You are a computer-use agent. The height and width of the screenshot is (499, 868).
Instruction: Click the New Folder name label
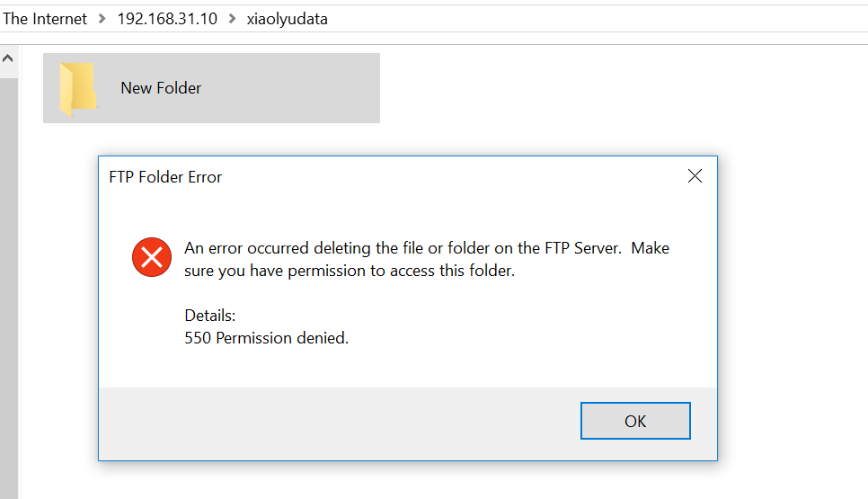coord(161,88)
